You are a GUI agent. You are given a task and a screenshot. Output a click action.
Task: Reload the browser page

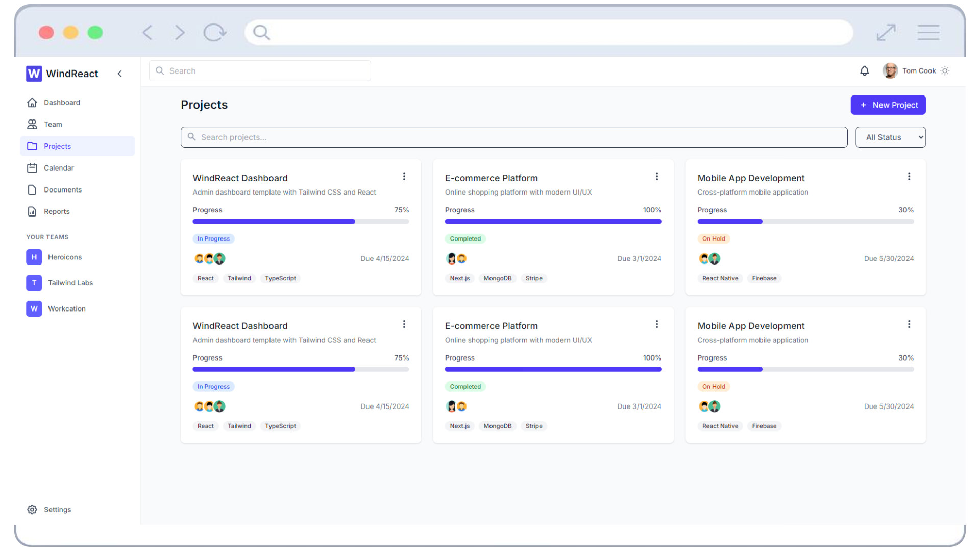(x=214, y=33)
